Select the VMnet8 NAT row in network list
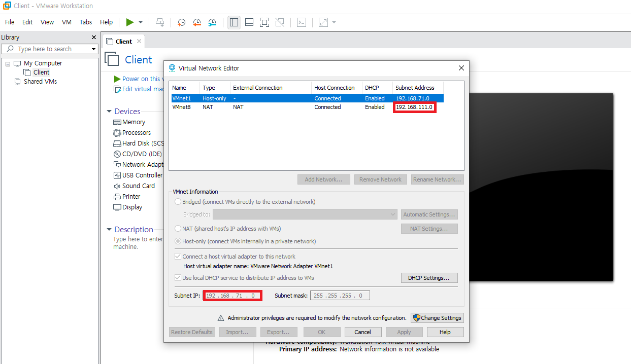This screenshot has height=364, width=631. [x=307, y=107]
